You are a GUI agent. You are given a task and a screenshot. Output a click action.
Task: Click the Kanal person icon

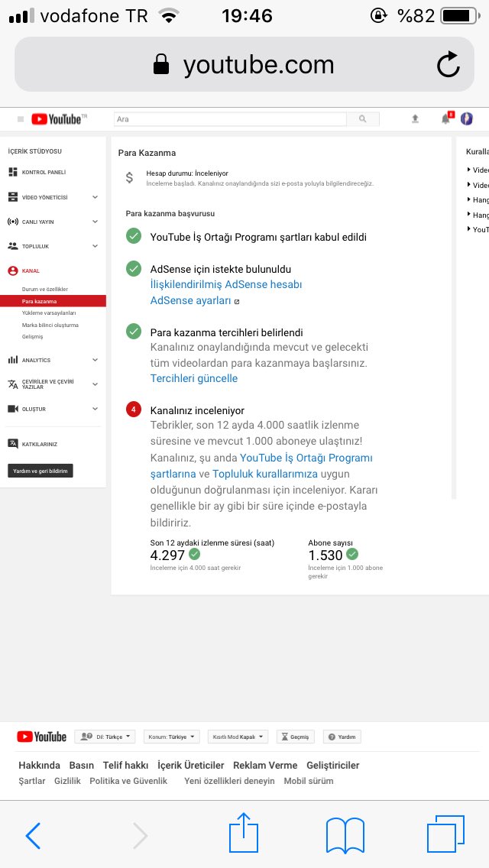tap(13, 270)
